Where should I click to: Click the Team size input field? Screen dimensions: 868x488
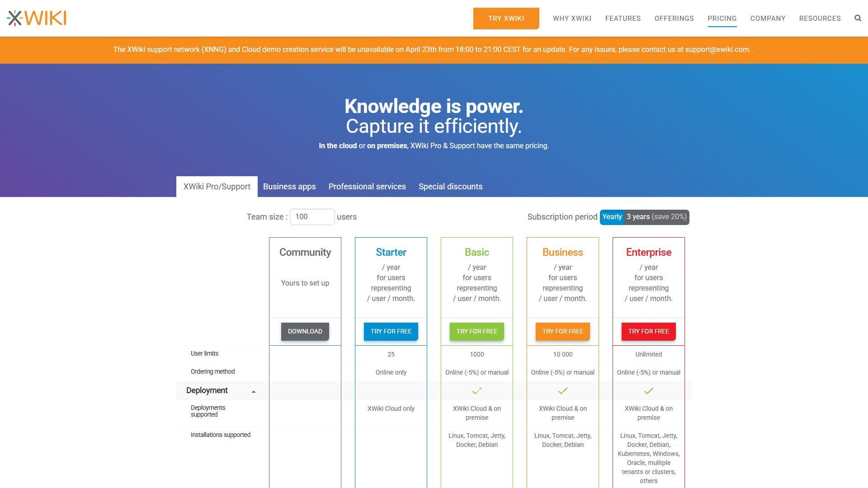point(312,217)
